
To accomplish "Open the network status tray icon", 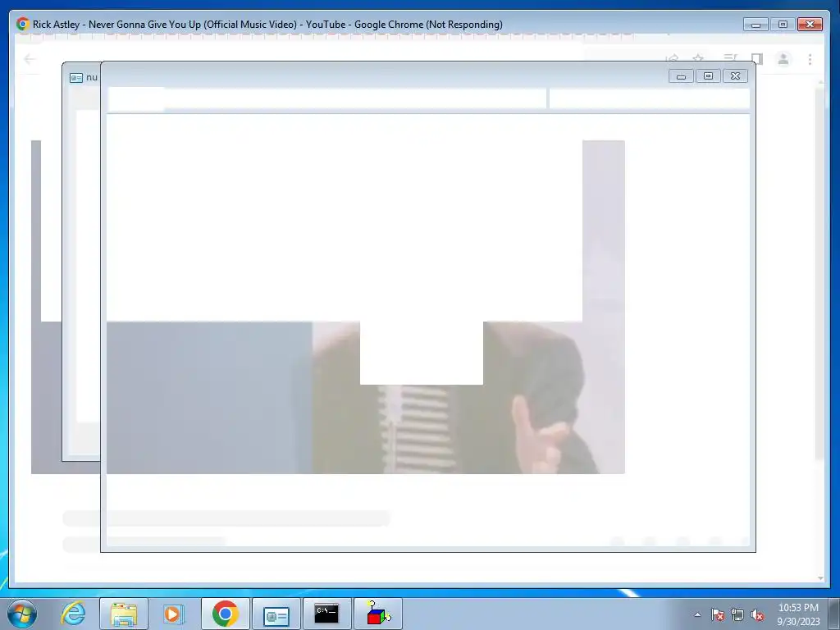I will pyautogui.click(x=737, y=614).
